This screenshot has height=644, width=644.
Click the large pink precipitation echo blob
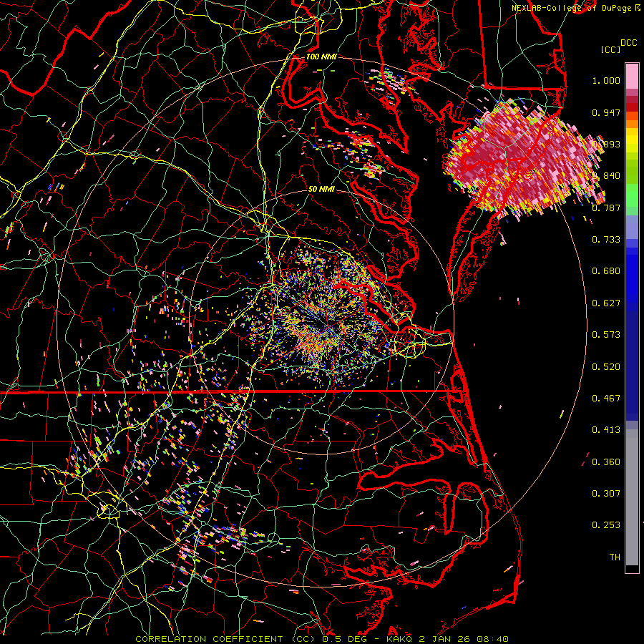pyautogui.click(x=524, y=158)
